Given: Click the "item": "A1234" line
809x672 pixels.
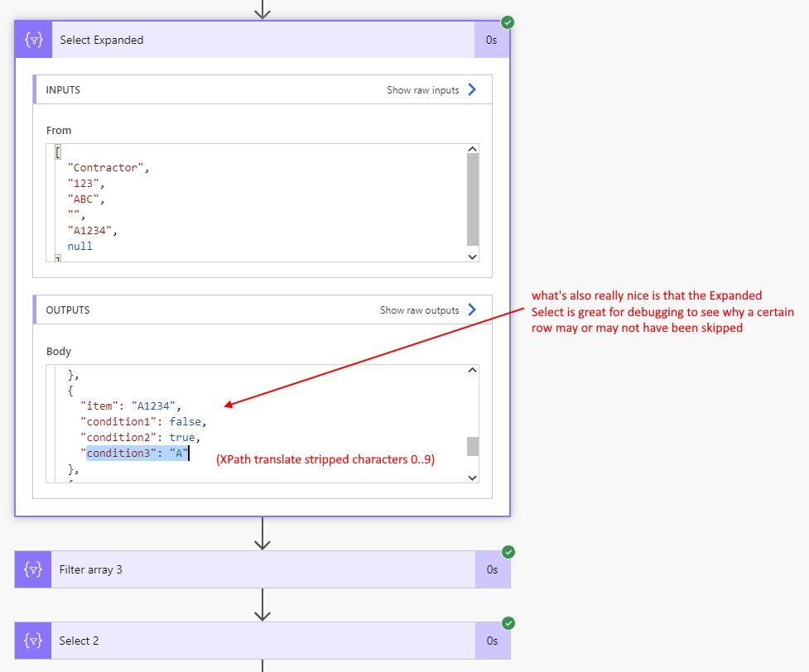Looking at the screenshot, I should point(131,406).
